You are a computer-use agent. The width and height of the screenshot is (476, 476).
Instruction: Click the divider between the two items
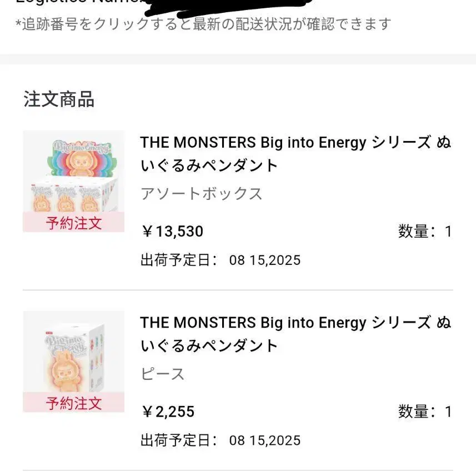coord(238,290)
